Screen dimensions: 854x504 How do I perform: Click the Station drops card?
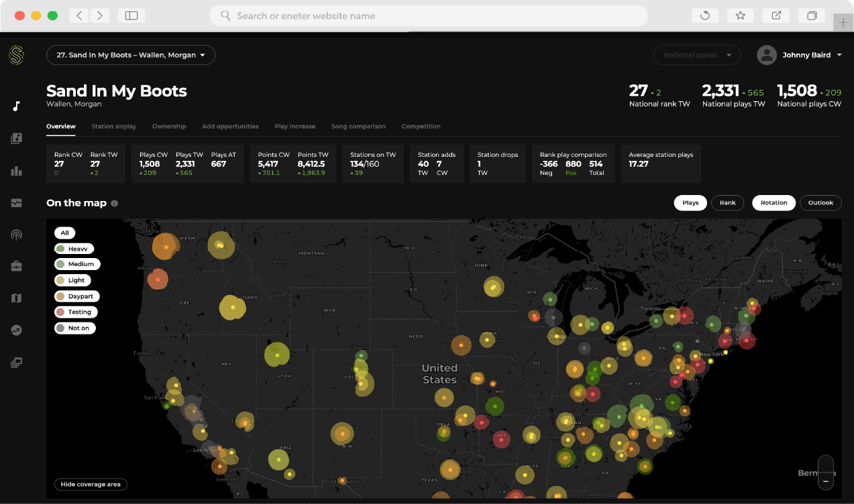point(497,164)
